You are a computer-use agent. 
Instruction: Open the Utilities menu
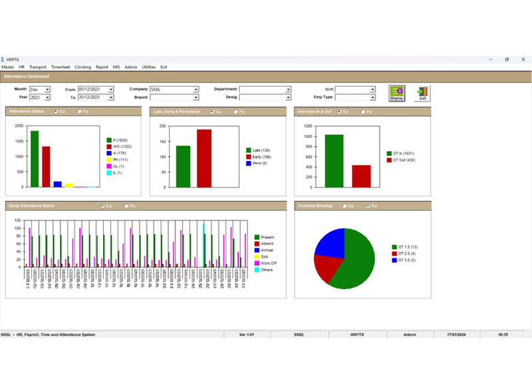(148, 67)
